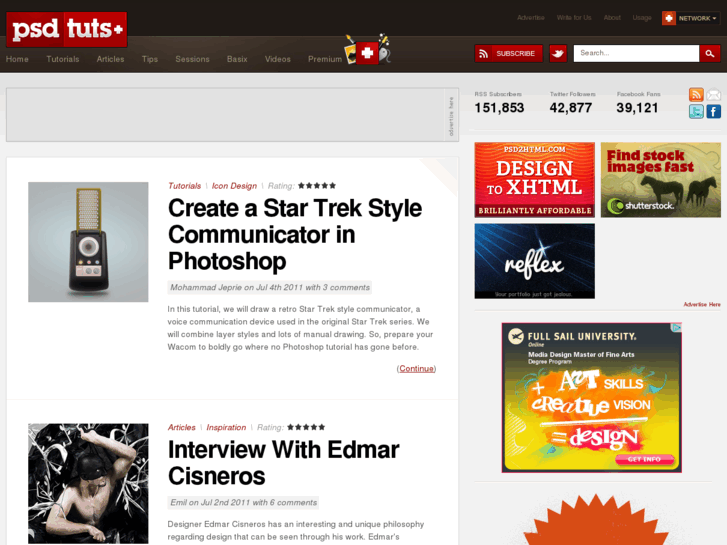Open Interview With Edmar Cisneros headline
The height and width of the screenshot is (545, 727).
click(284, 463)
